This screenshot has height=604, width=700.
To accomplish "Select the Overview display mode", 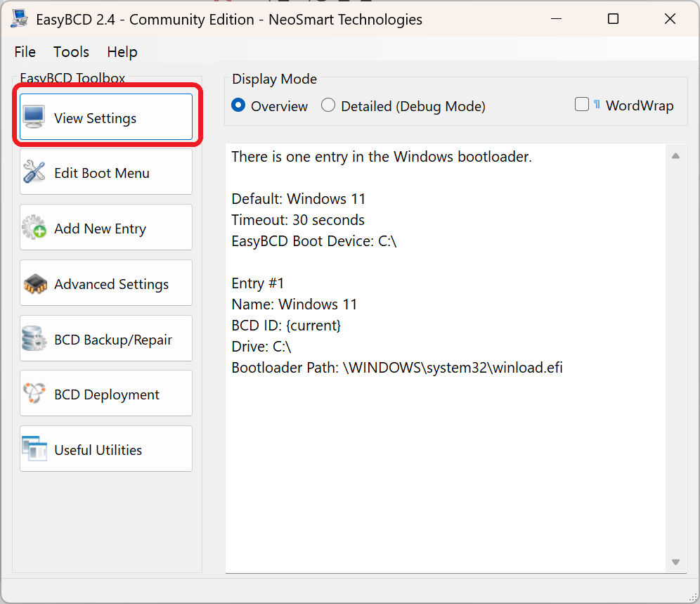I will coord(239,105).
